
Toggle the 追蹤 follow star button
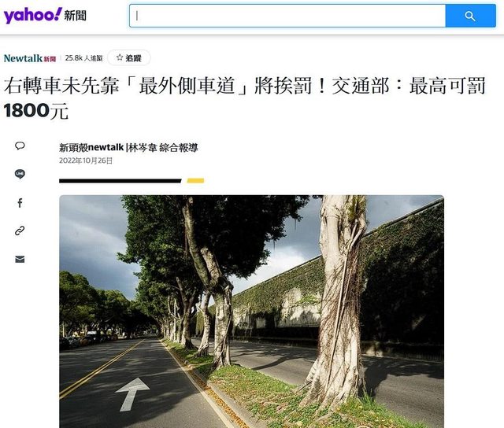[129, 57]
